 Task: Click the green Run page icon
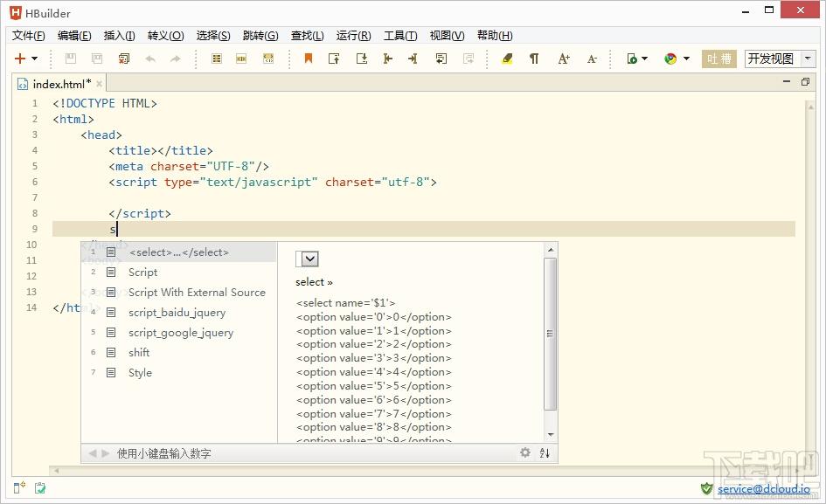632,59
